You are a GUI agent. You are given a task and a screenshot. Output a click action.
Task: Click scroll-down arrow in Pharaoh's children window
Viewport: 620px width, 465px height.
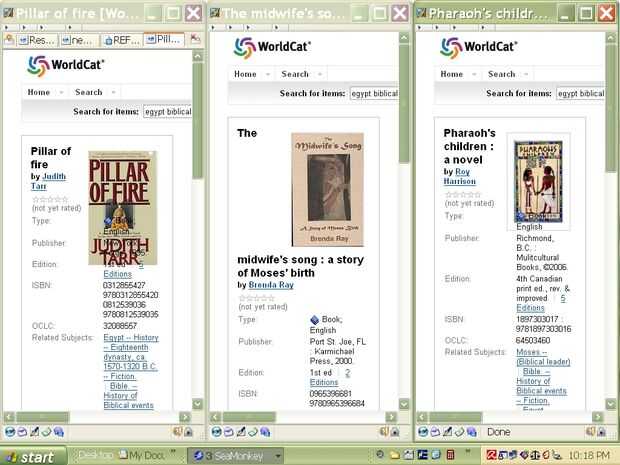point(610,403)
